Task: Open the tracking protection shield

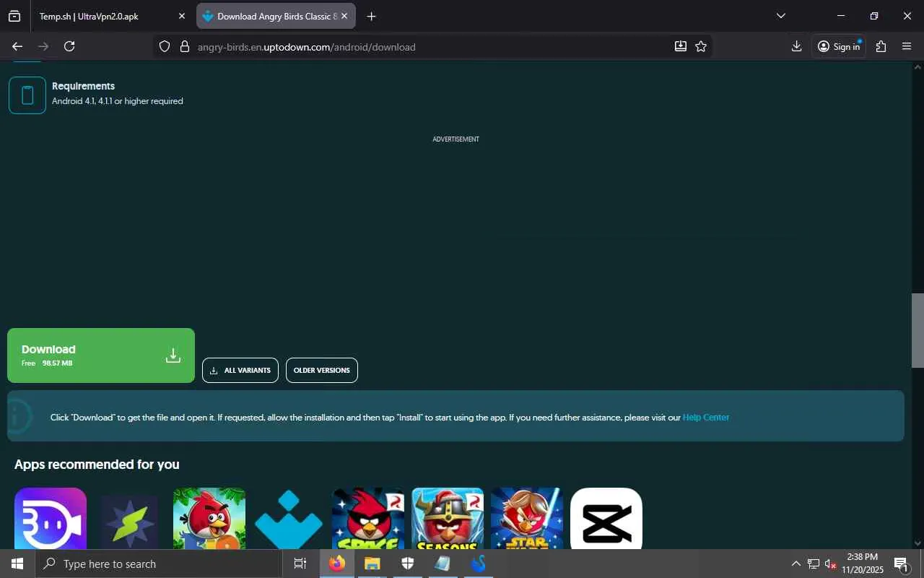Action: pyautogui.click(x=165, y=46)
